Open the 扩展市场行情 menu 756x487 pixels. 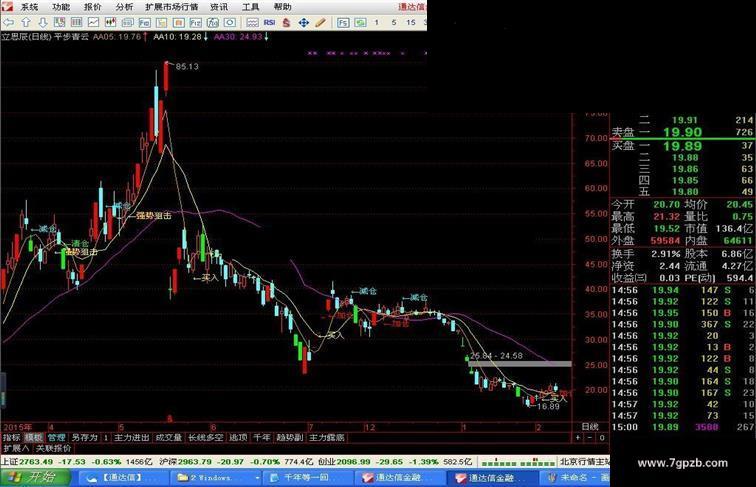[172, 7]
